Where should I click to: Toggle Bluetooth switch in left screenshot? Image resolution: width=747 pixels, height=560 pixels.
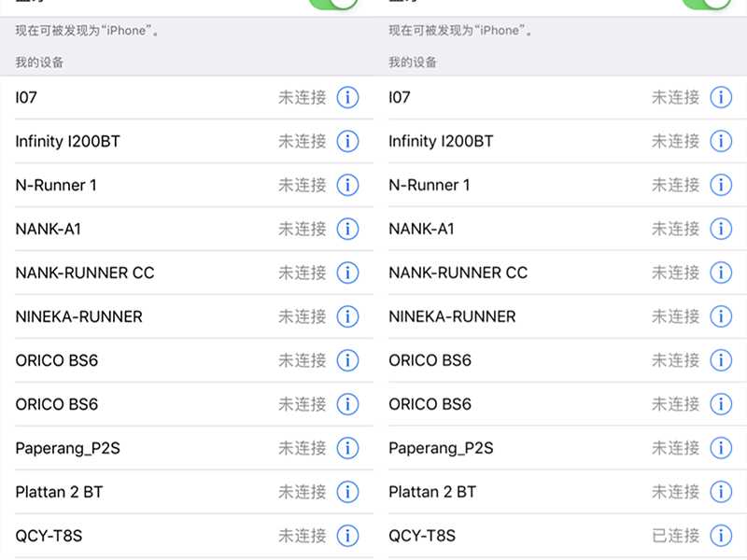pos(333,4)
